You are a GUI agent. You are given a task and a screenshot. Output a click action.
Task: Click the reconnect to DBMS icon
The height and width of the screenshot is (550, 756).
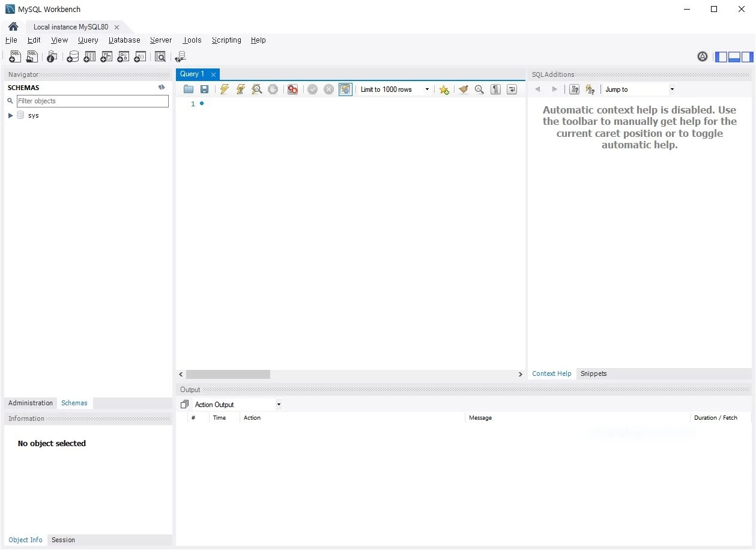click(x=180, y=56)
